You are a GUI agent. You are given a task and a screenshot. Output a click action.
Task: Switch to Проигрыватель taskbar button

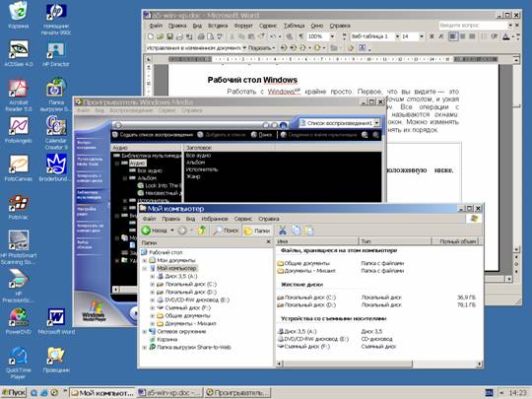(237, 393)
